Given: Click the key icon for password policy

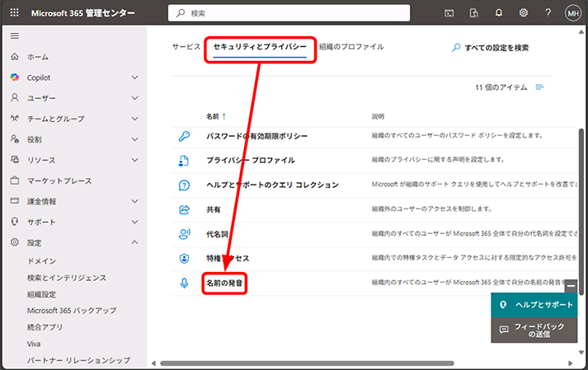Looking at the screenshot, I should pyautogui.click(x=184, y=136).
